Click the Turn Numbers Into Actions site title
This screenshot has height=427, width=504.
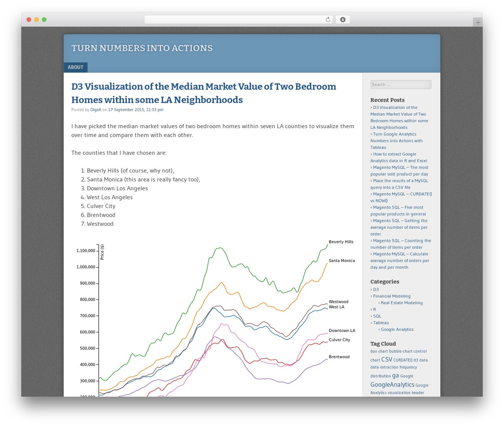(x=142, y=48)
